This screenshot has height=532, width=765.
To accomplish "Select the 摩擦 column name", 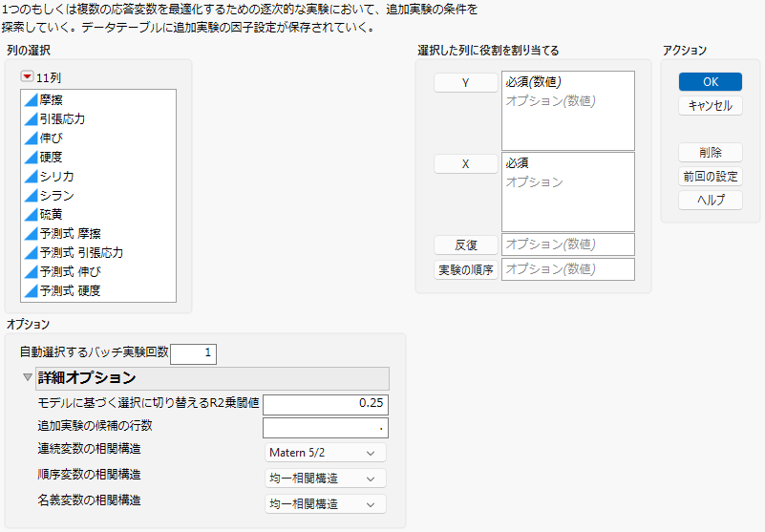I will click(x=52, y=100).
